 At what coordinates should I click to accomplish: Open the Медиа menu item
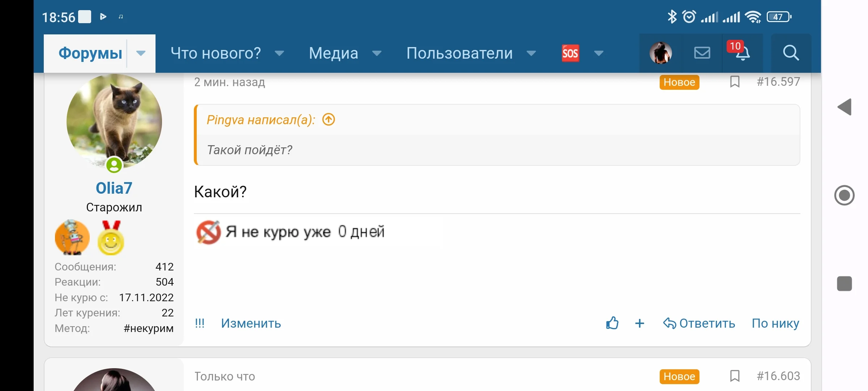(x=333, y=53)
